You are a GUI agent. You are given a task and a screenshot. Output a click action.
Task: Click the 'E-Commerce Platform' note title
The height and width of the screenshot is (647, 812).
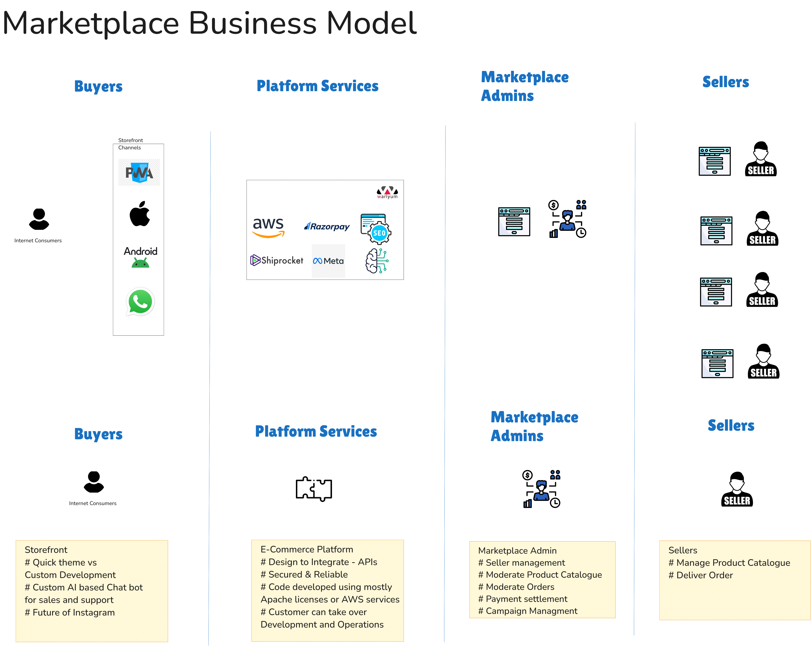coord(307,549)
